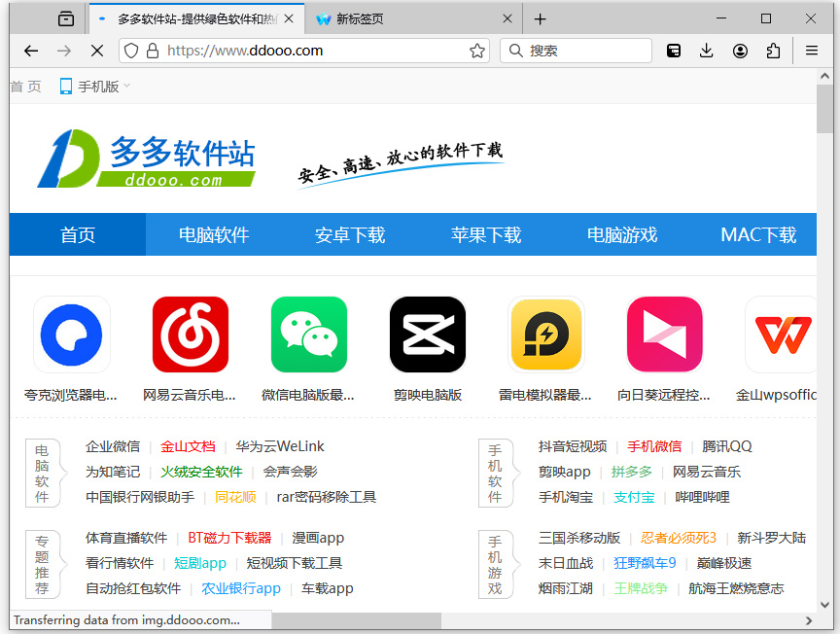Viewport: 840px width, 634px height.
Task: Open the BT磁力下载器 link
Action: pyautogui.click(x=229, y=538)
